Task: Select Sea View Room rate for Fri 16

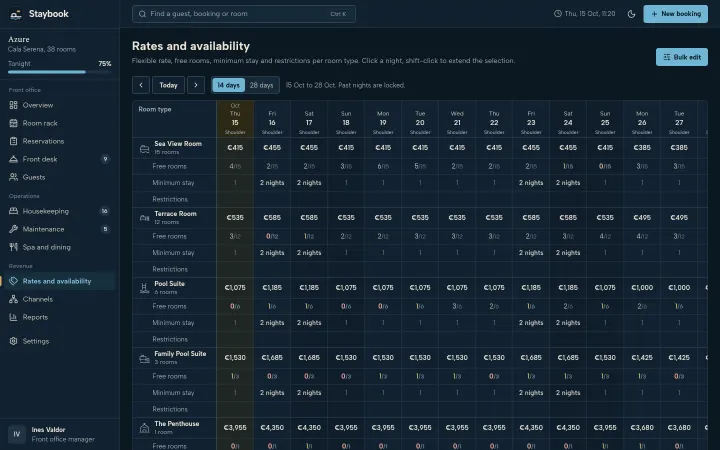Action: (272, 148)
